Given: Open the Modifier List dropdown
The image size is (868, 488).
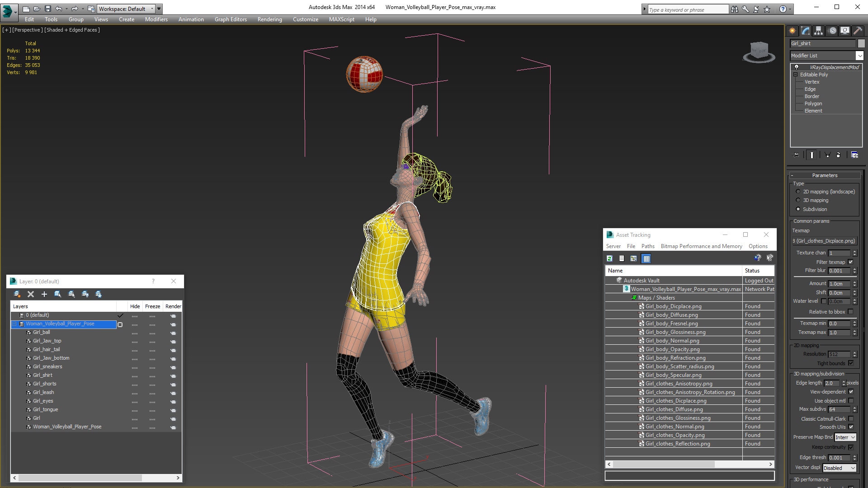Looking at the screenshot, I should pyautogui.click(x=859, y=56).
